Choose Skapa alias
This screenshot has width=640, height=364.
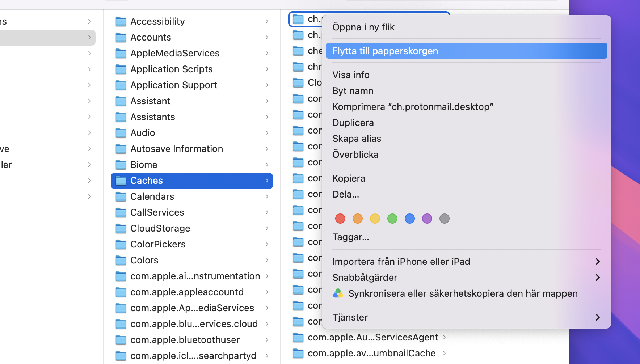coord(467,139)
